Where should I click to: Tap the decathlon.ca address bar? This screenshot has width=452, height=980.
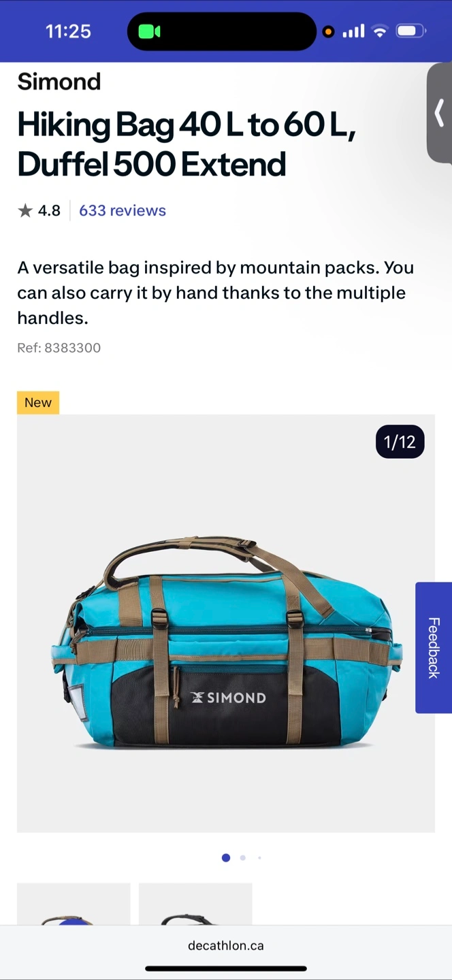226,945
